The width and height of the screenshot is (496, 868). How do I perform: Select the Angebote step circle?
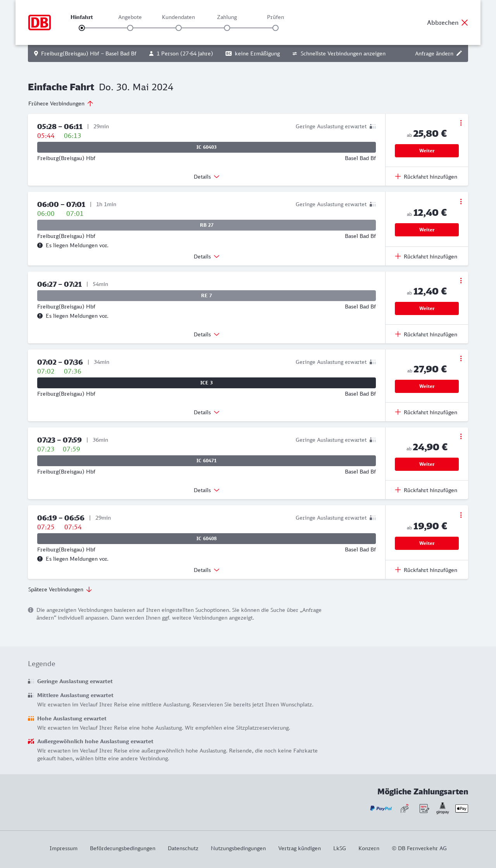pyautogui.click(x=130, y=28)
